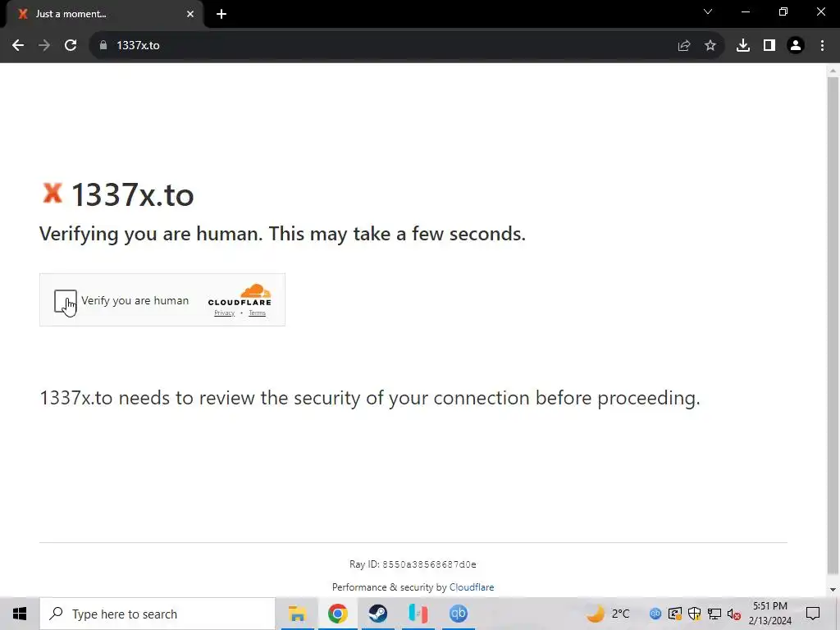Viewport: 840px width, 630px height.
Task: Go back to the previous page
Action: (18, 46)
